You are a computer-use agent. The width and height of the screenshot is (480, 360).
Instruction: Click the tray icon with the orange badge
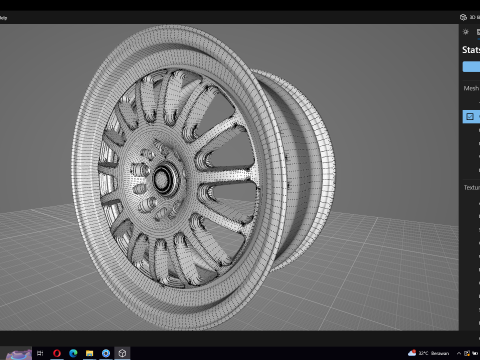click(x=467, y=353)
